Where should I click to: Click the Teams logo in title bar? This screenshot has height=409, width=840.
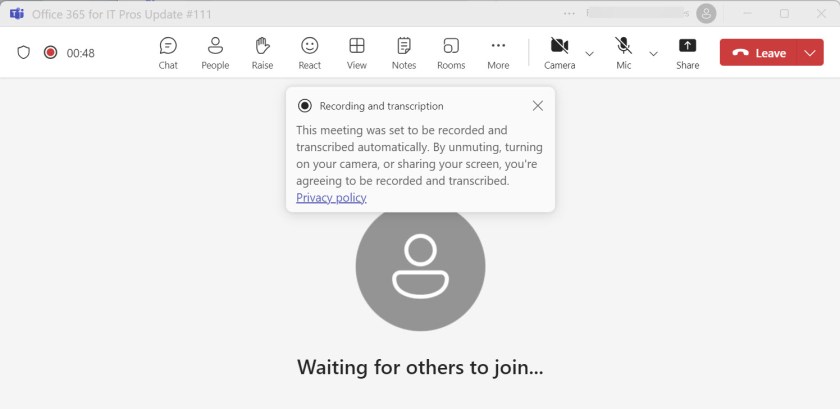tap(17, 14)
